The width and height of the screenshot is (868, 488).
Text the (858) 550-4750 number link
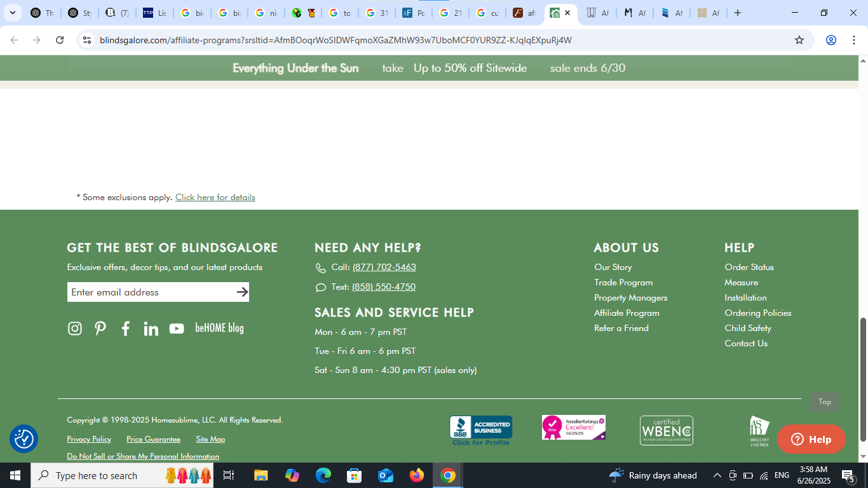click(x=384, y=287)
